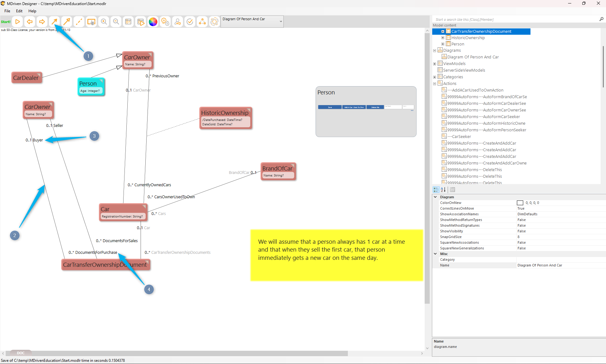Screen dimensions: 606x364
Task: Click the navigate back arrow icon
Action: pyautogui.click(x=30, y=22)
